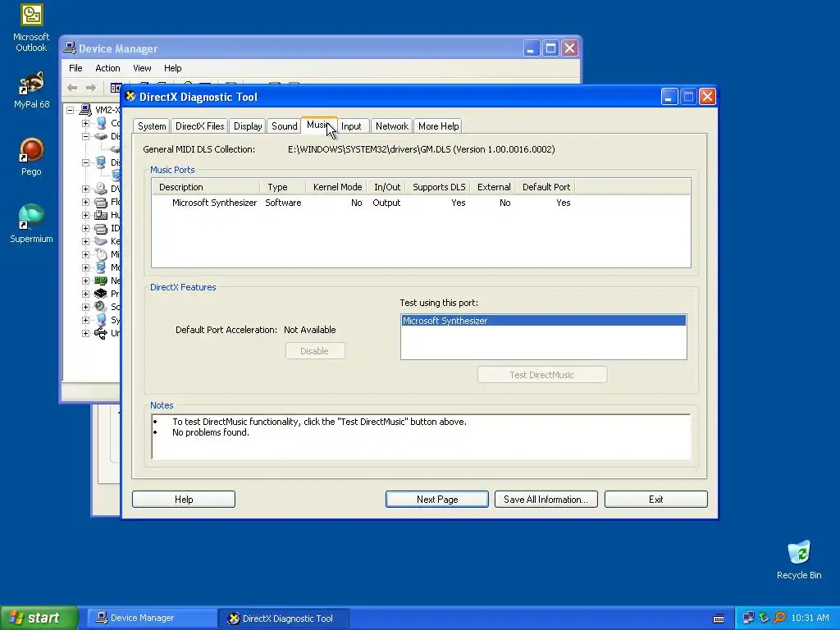840x630 pixels.
Task: Expand the 'Mi' mice node
Action: click(85, 254)
